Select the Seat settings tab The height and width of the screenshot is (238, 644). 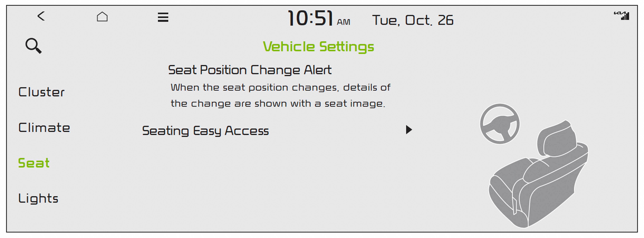coord(34,163)
